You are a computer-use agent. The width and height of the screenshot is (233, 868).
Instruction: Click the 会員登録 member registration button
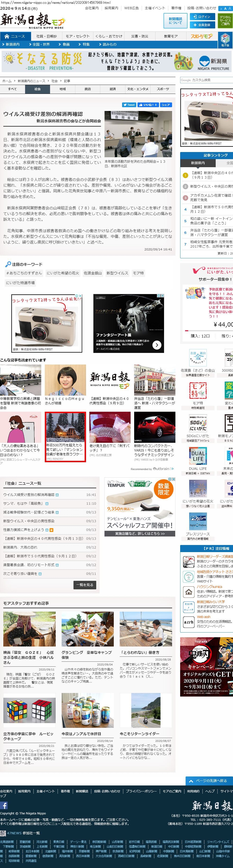202,25
